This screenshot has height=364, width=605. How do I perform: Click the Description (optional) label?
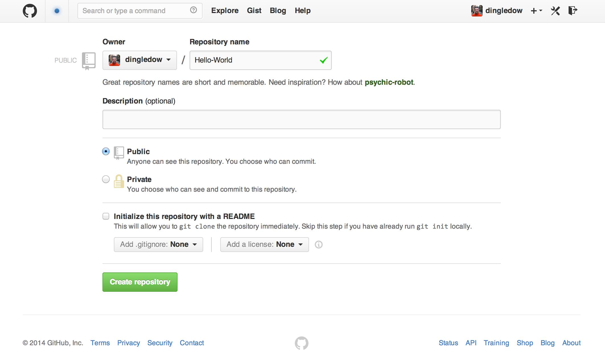(139, 101)
